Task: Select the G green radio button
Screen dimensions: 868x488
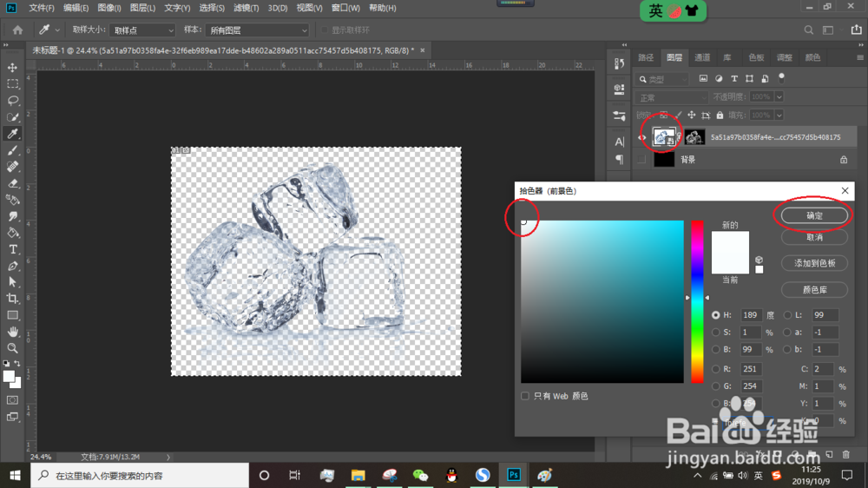Action: pyautogui.click(x=716, y=386)
